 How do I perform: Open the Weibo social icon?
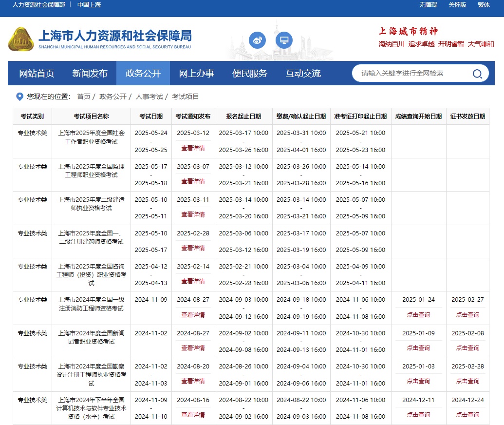(x=257, y=40)
